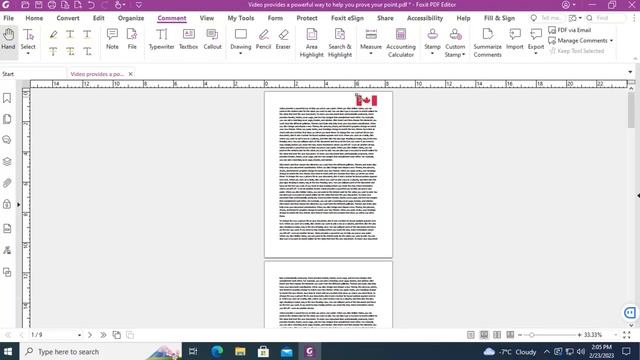
Task: Open the Attachments paperclip panel
Action: 7,183
